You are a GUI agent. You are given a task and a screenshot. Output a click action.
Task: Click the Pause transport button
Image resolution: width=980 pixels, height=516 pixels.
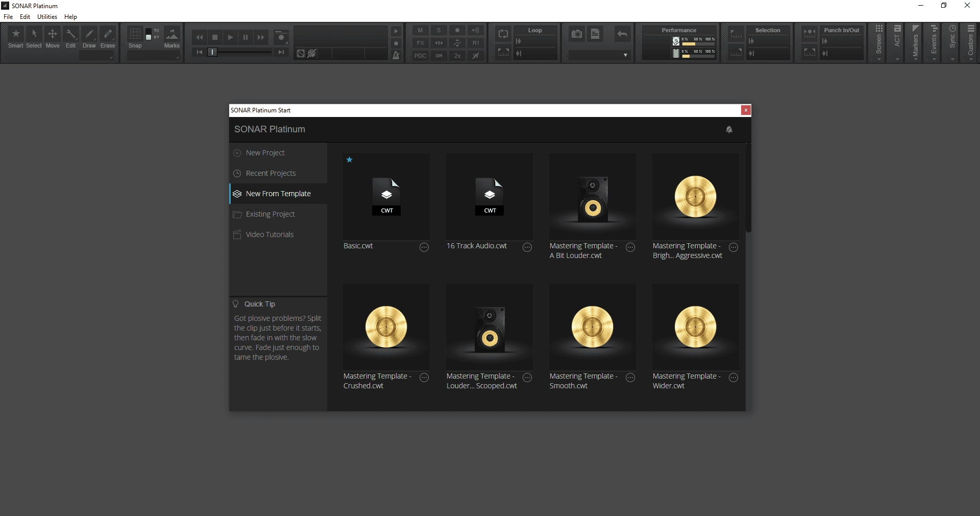[x=246, y=37]
